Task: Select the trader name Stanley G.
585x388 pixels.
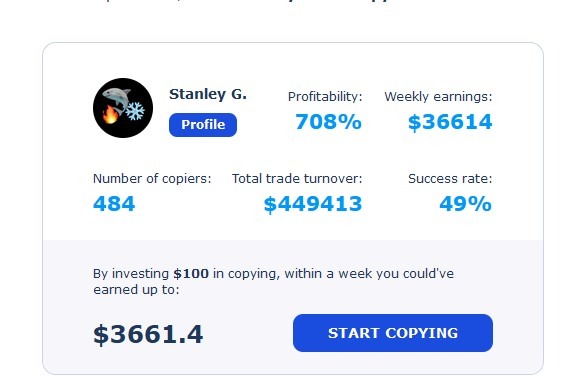Action: tap(208, 94)
